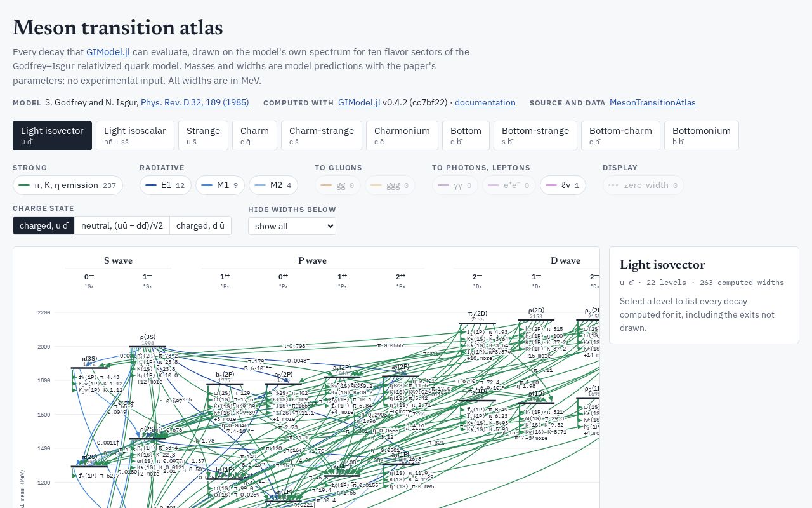Open the Charmonium sector tab
812x508 pixels.
click(402, 135)
